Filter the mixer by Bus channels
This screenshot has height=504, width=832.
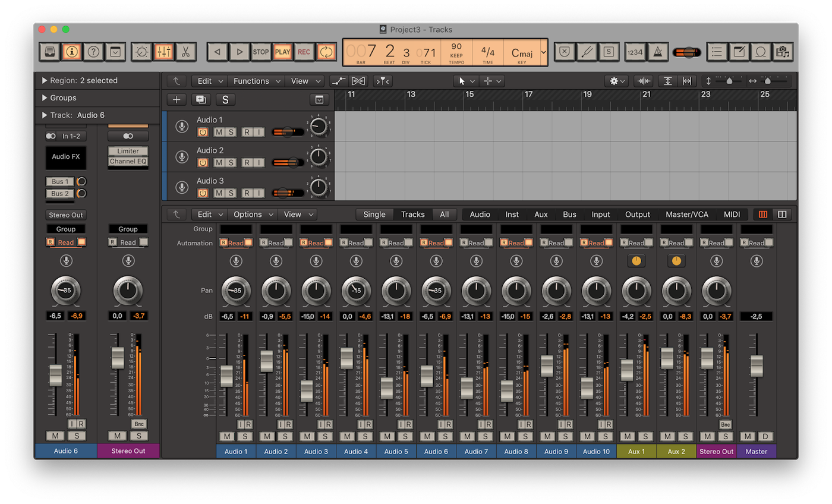click(569, 215)
